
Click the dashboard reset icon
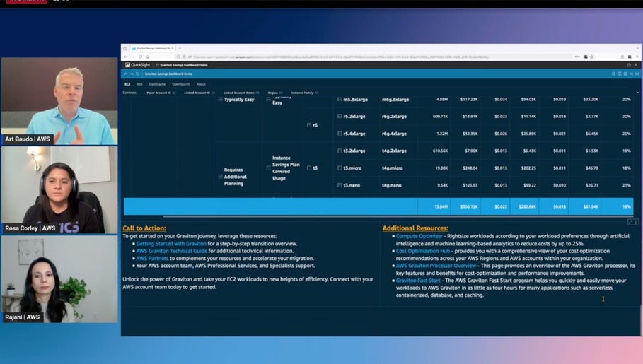click(137, 74)
